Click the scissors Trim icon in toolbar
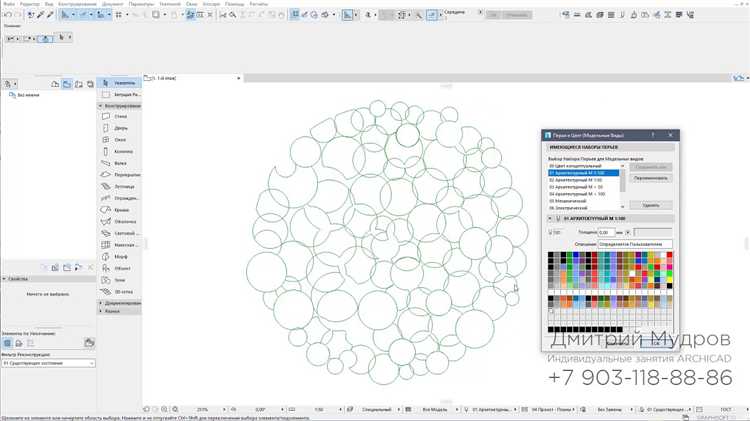750x421 pixels. click(x=222, y=15)
